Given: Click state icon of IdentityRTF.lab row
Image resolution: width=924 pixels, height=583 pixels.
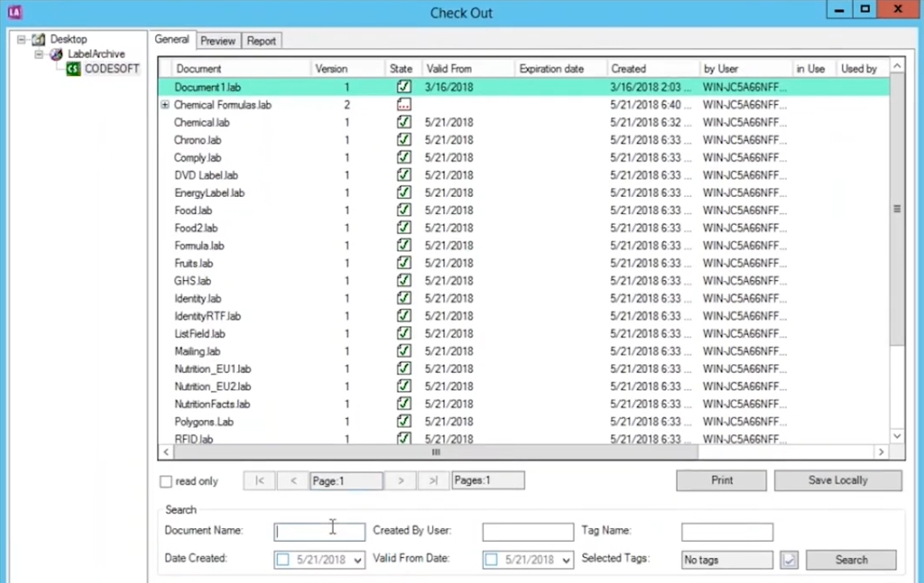Looking at the screenshot, I should pyautogui.click(x=404, y=316).
